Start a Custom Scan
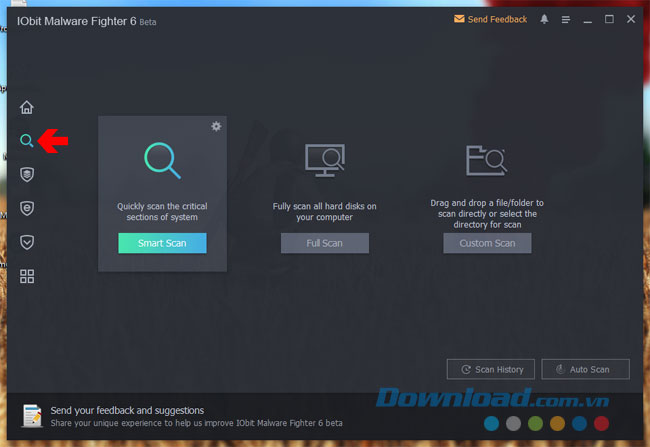The height and width of the screenshot is (447, 650). point(487,243)
